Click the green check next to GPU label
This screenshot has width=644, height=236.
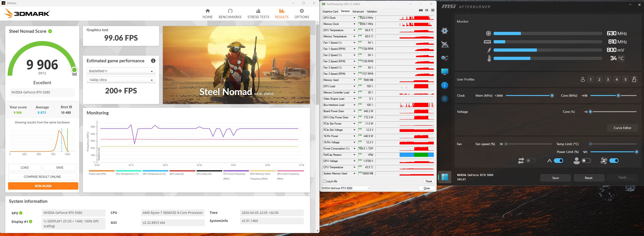click(21, 213)
